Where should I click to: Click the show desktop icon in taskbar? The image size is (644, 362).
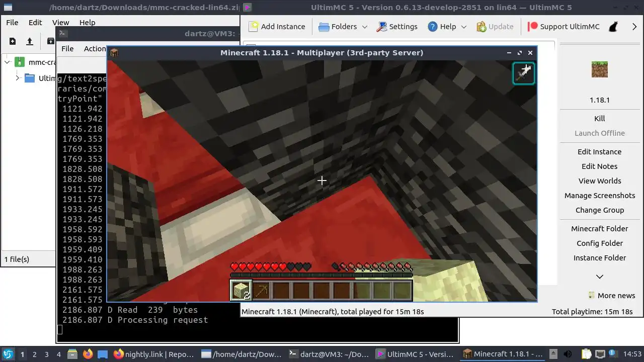(102, 354)
